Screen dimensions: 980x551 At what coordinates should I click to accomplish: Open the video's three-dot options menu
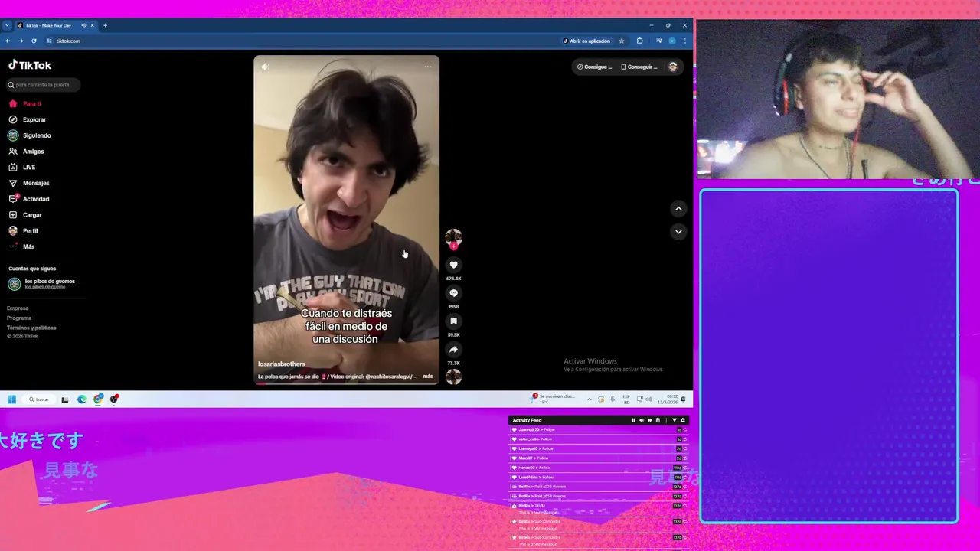coord(428,67)
